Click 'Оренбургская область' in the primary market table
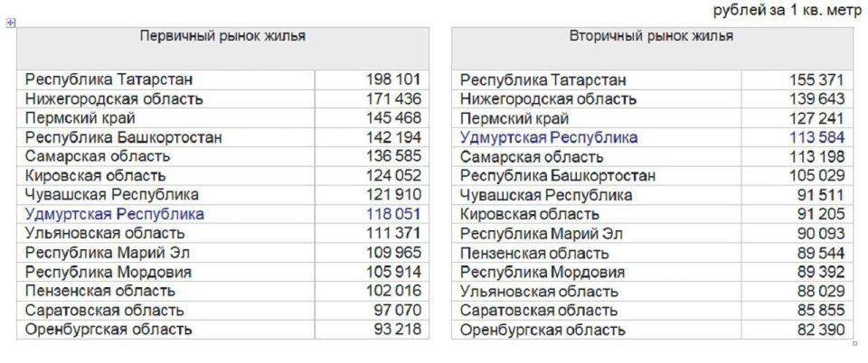This screenshot has width=868, height=363. point(108,330)
